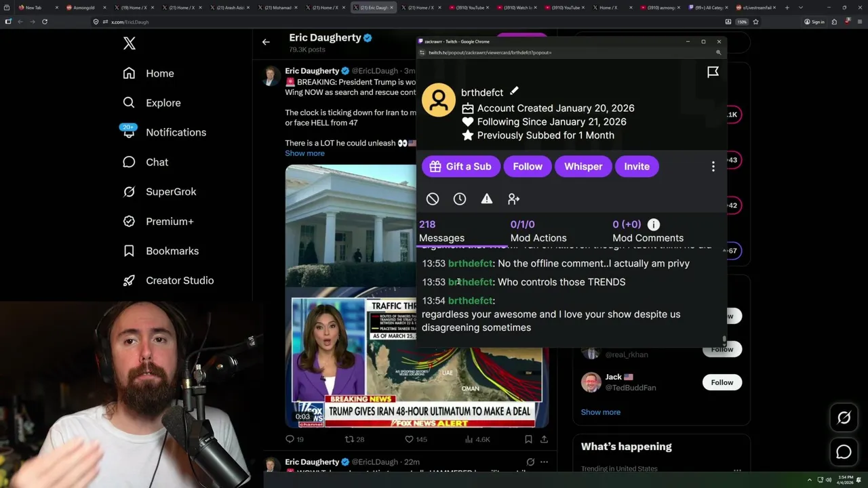Click the ban user icon
Viewport: 868px width, 488px height.
433,199
